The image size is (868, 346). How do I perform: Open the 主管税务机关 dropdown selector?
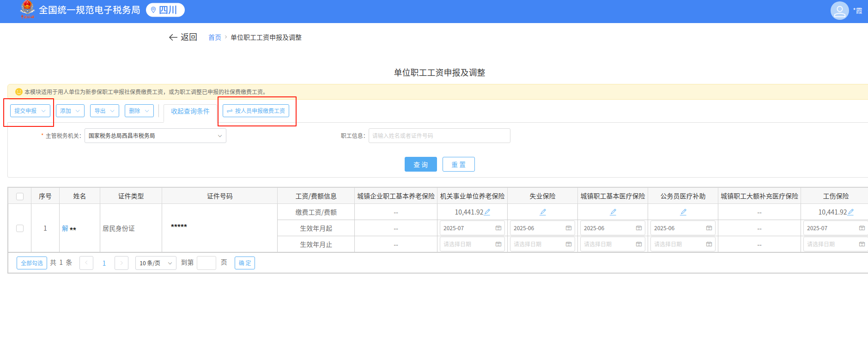(155, 136)
